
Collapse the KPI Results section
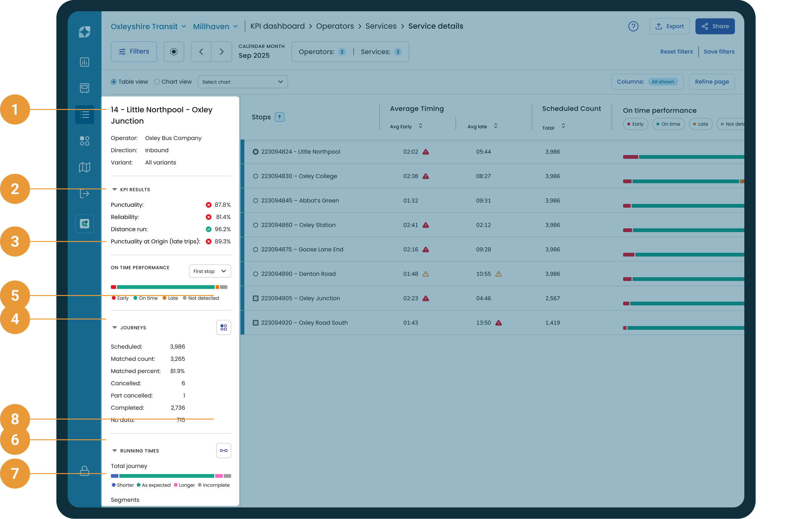(x=115, y=189)
